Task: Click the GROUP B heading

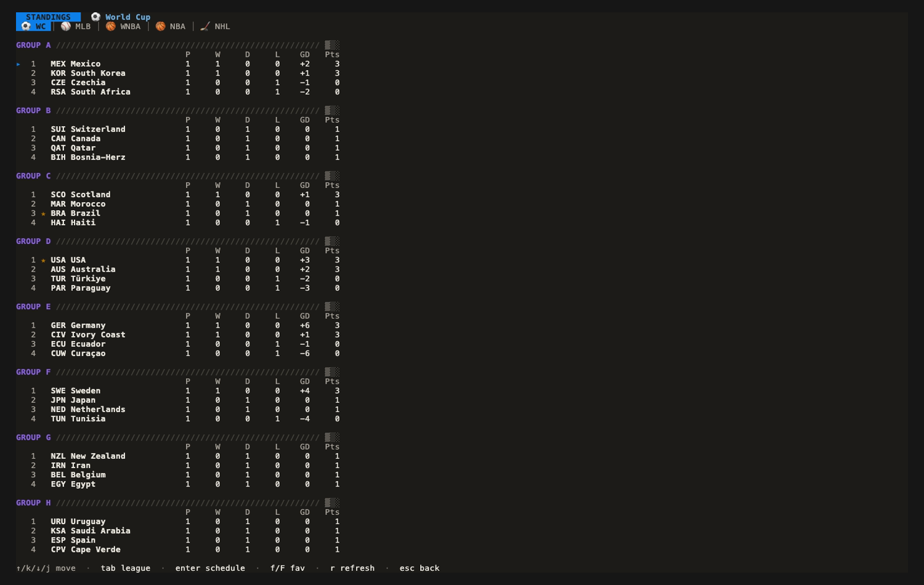Action: pos(33,111)
